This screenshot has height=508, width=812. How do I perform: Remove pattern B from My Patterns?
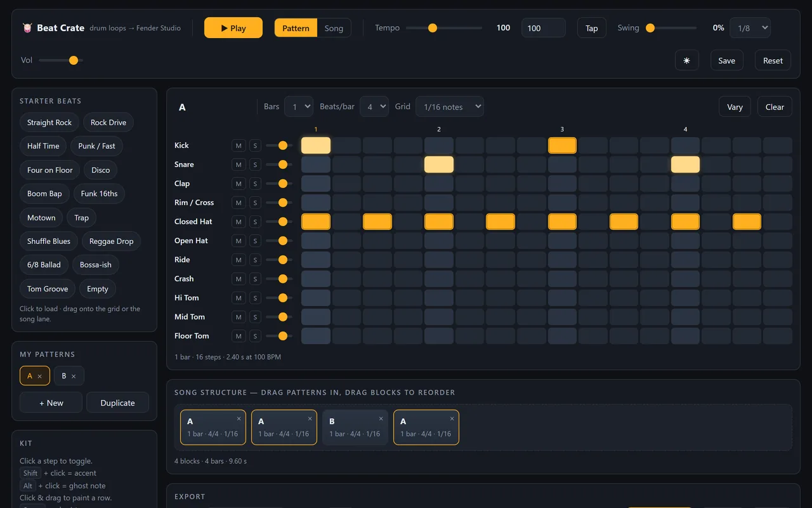pyautogui.click(x=74, y=376)
